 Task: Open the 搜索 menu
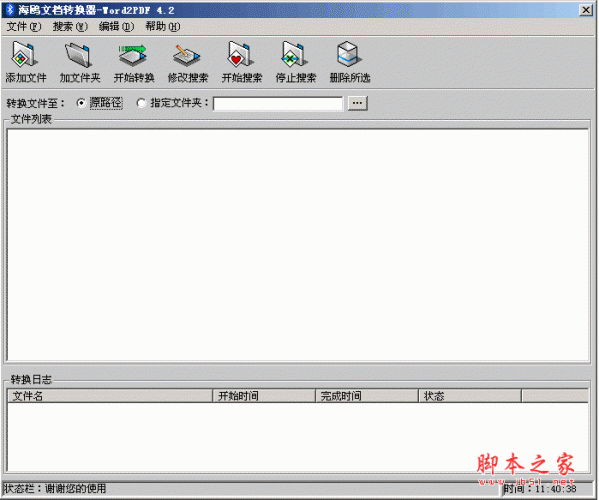point(70,27)
